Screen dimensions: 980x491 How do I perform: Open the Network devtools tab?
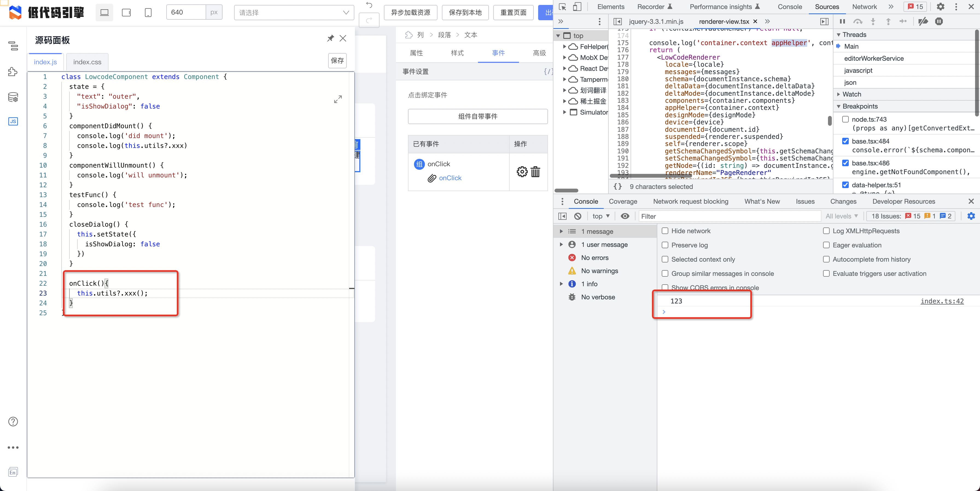coord(864,7)
